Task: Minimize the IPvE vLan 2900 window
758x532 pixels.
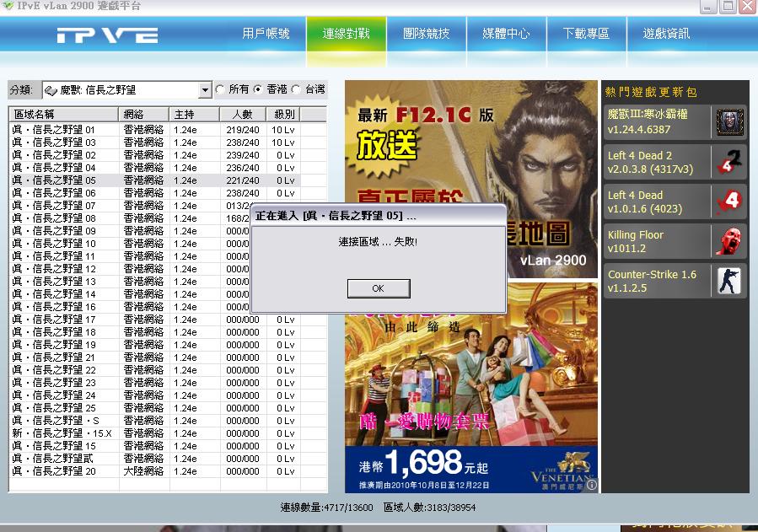Action: pos(709,6)
